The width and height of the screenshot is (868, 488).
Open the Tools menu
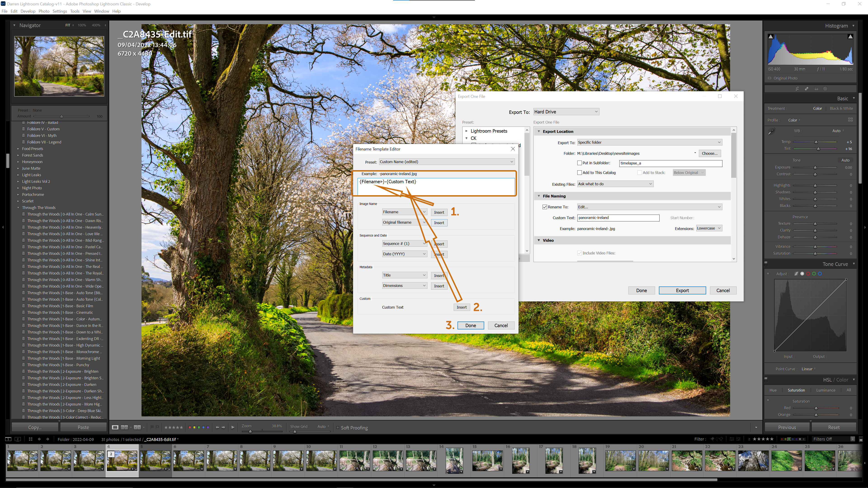pyautogui.click(x=75, y=11)
